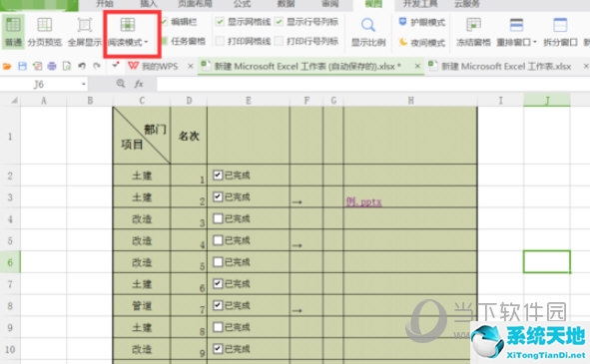The width and height of the screenshot is (590, 364).
Task: Open the View (视图) ribbon tab
Action: pyautogui.click(x=373, y=4)
